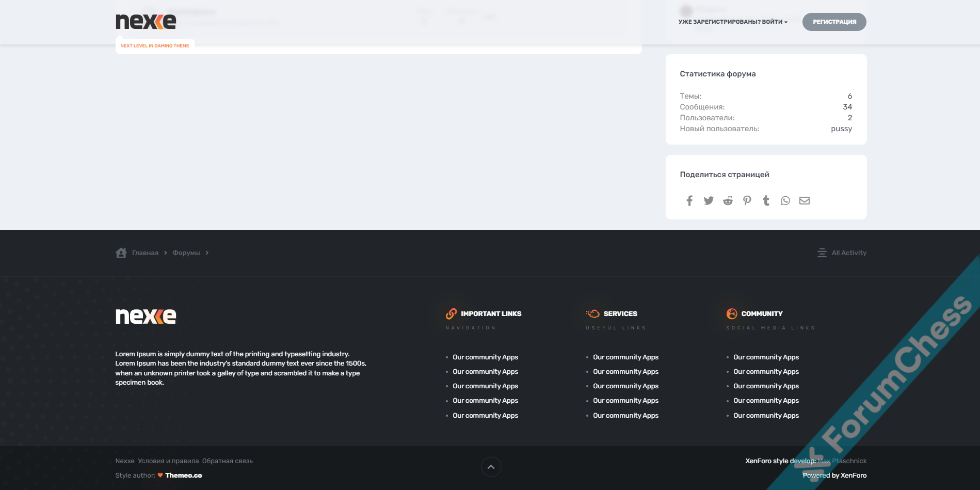Go to Главная in breadcrumb
Screen dimensions: 980x490
tap(145, 253)
